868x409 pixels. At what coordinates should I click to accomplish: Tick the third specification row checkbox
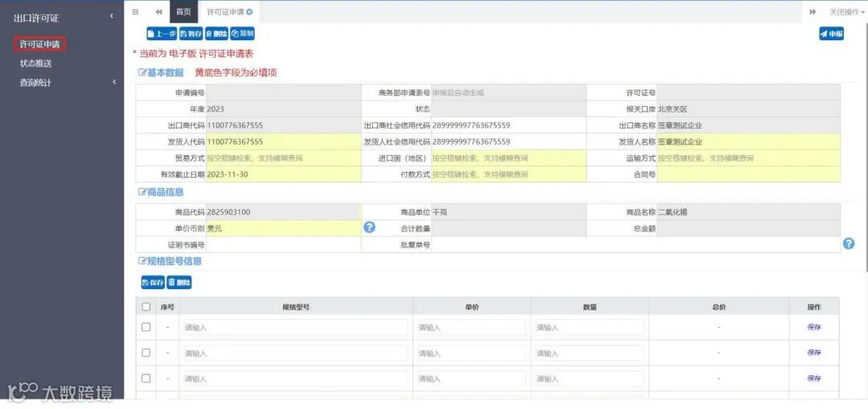click(145, 378)
